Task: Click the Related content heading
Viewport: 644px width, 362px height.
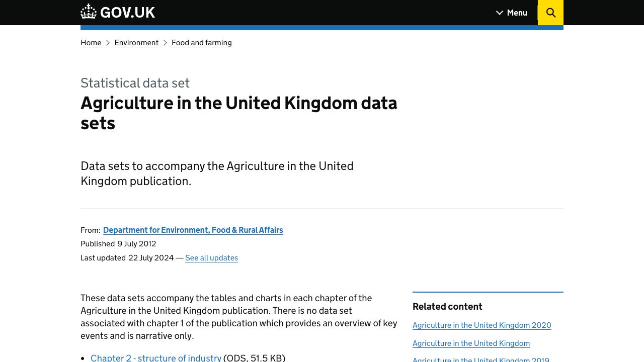Action: click(447, 307)
